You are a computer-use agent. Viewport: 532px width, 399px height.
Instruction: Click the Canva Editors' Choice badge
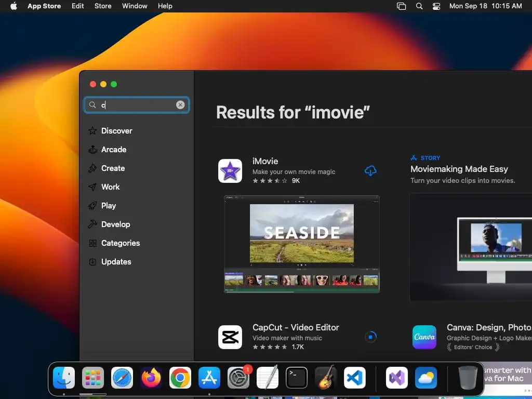point(473,347)
